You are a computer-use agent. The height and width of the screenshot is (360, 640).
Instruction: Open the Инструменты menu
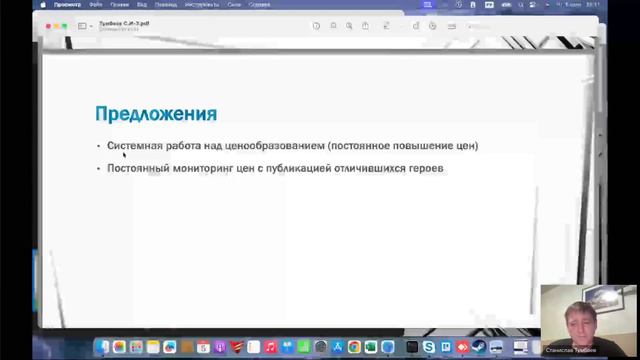point(202,5)
